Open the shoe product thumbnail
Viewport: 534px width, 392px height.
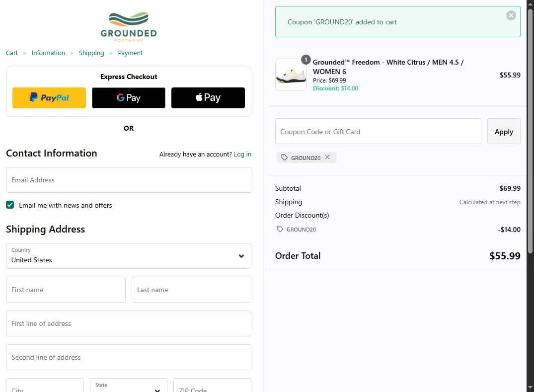[291, 75]
